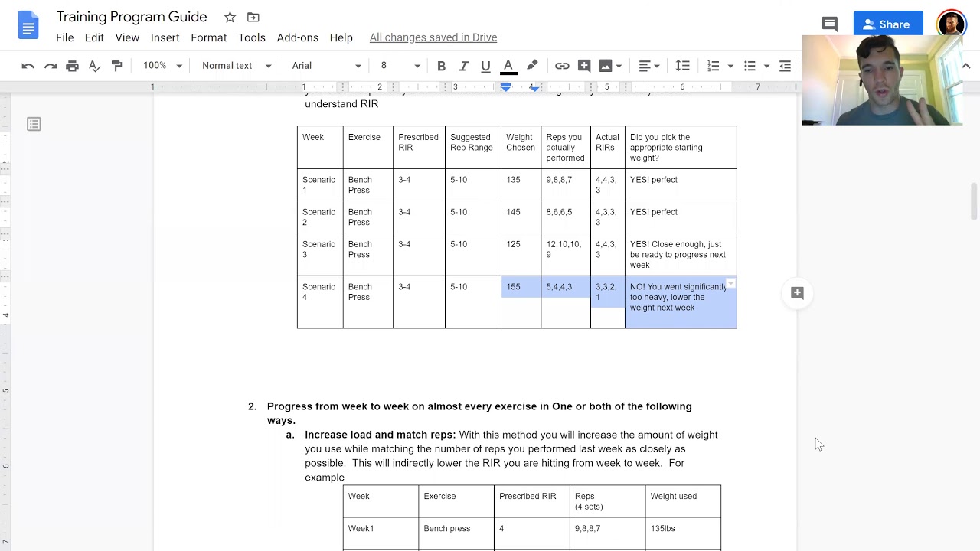
Task: Click All changes saved in Drive link
Action: 433,37
